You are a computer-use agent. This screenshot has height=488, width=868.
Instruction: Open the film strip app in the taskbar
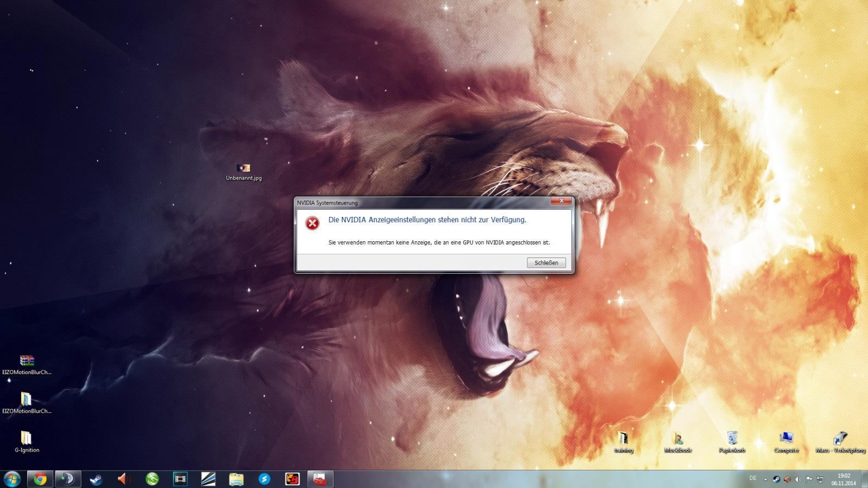tap(180, 479)
